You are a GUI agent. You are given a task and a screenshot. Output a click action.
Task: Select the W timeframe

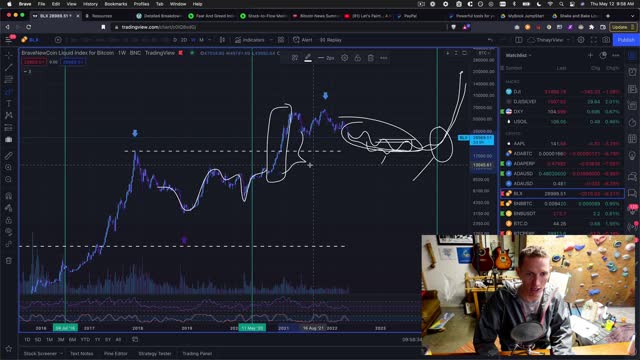(193, 40)
